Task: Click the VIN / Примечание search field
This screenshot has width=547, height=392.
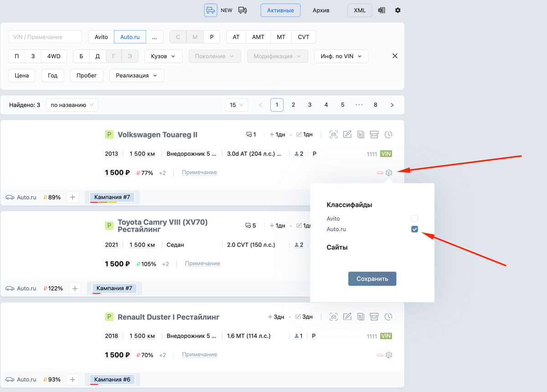Action: click(x=45, y=37)
